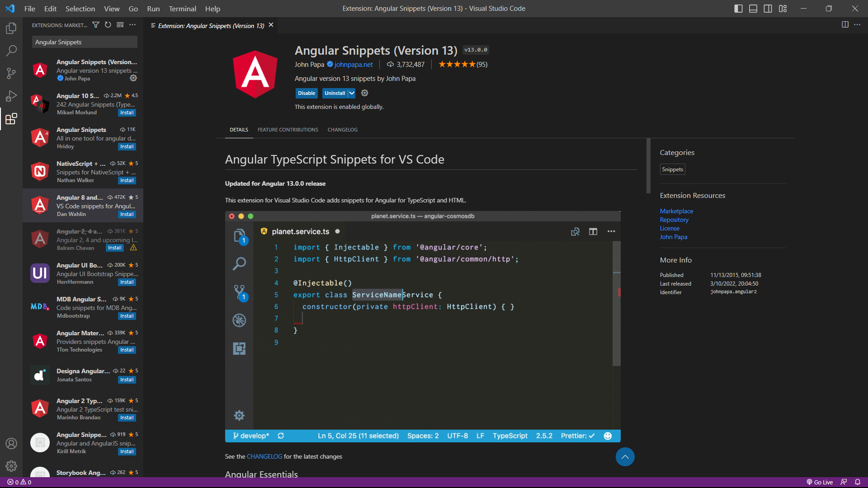Toggle the bottom panel layout icon
The image size is (868, 488).
(x=753, y=9)
